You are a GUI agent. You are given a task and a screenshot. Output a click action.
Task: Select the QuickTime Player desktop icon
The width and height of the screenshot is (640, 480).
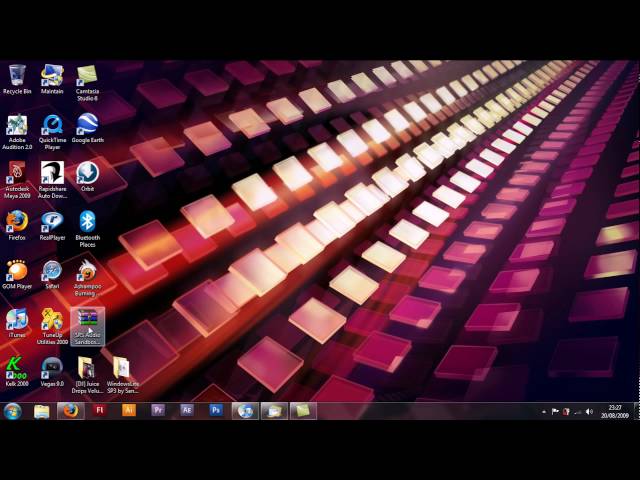pyautogui.click(x=52, y=132)
